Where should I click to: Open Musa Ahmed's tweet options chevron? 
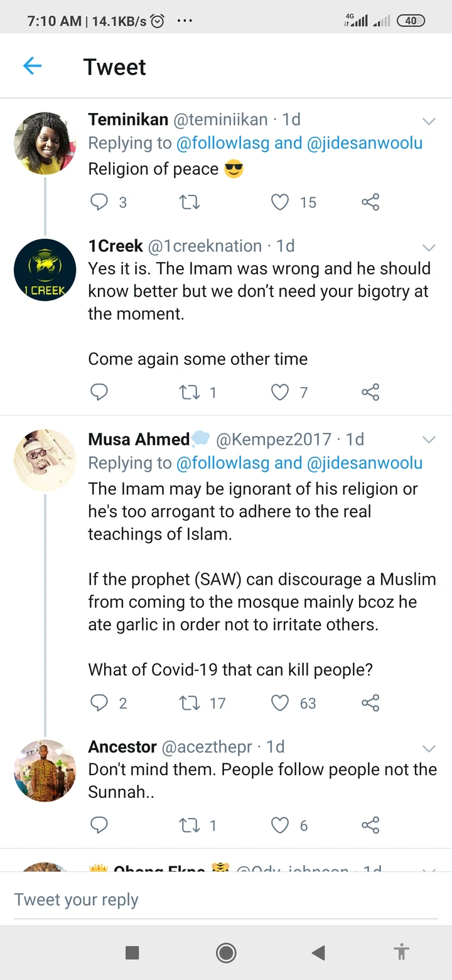429,440
